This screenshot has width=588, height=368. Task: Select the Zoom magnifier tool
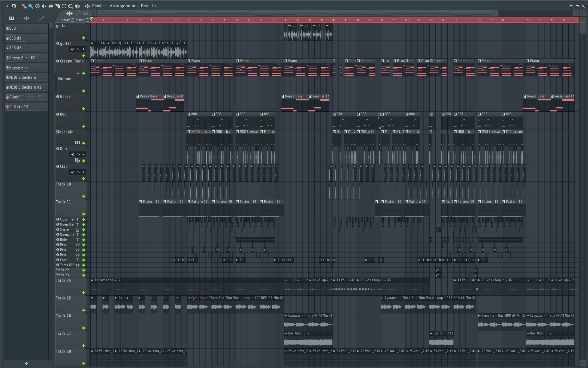point(71,6)
